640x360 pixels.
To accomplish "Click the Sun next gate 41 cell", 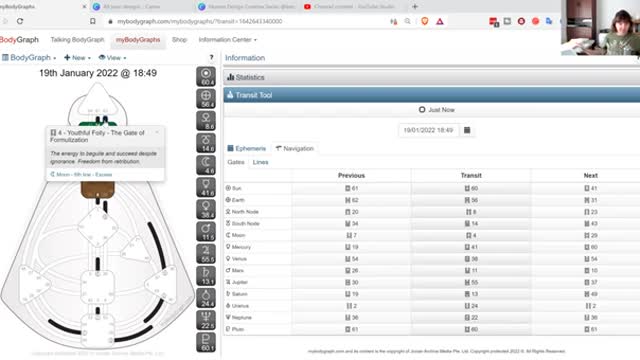I will point(590,188).
